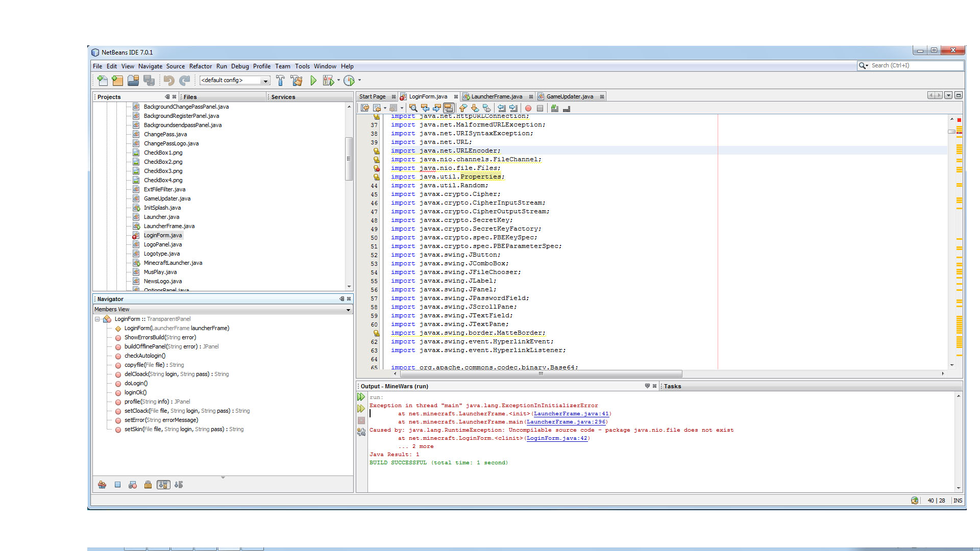The height and width of the screenshot is (551, 980).
Task: Open Debug Main Project dropdown arrow
Action: point(338,80)
